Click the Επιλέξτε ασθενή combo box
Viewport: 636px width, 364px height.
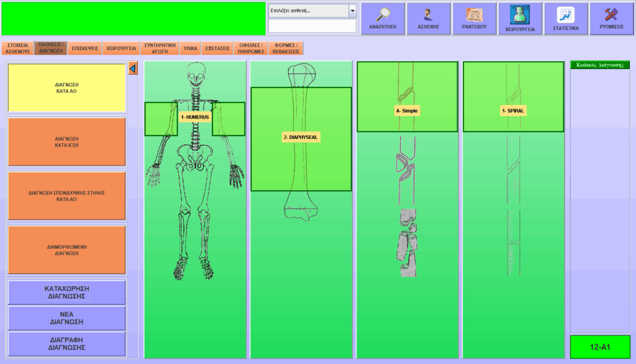pos(307,11)
